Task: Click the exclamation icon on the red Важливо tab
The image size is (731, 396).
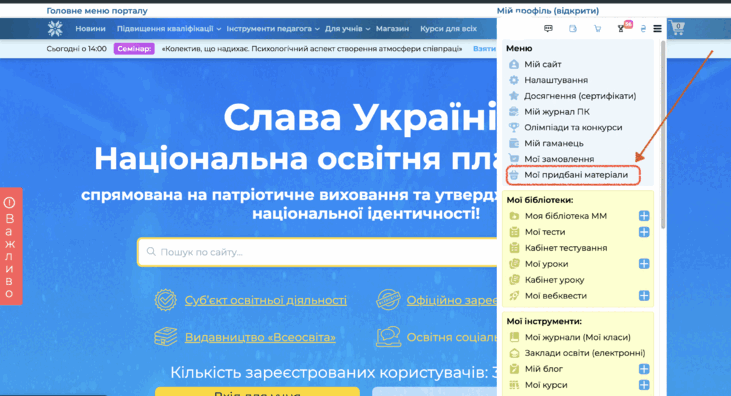Action: pos(9,203)
